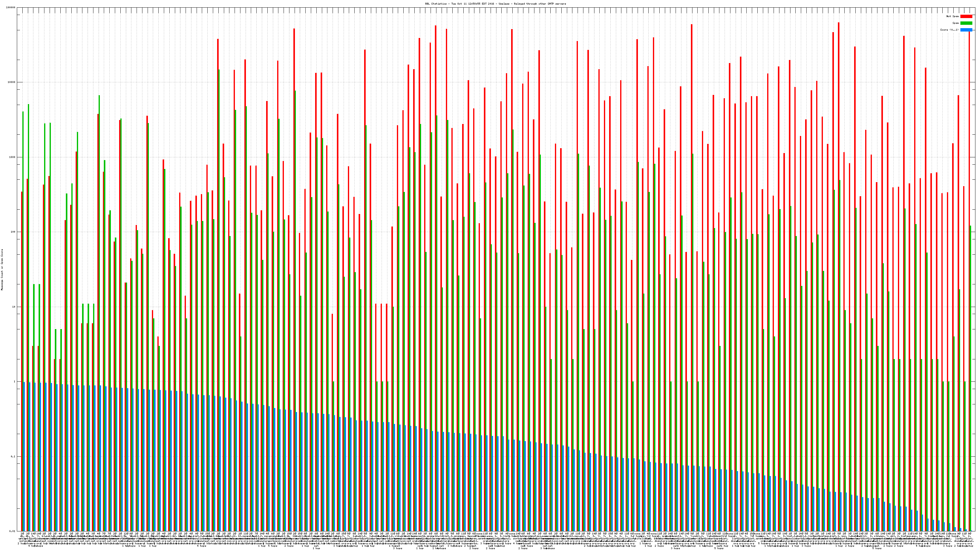This screenshot has width=980, height=551.
Task: Click the leftmost blue Score bar
Action: (24, 456)
